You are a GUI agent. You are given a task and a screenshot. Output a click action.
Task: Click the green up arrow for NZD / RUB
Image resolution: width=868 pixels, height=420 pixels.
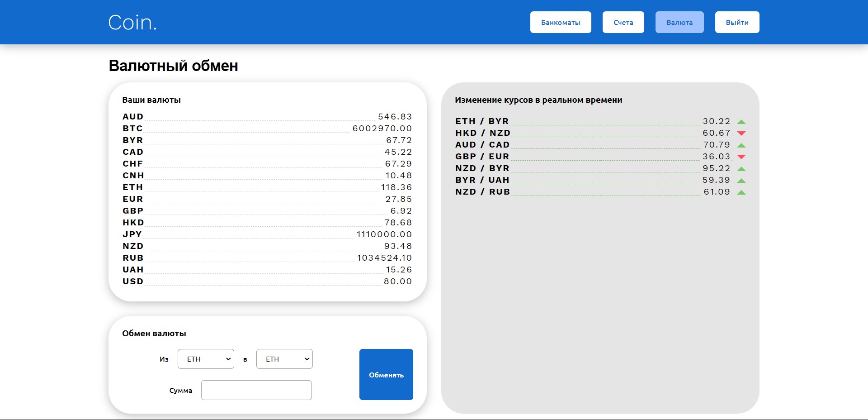click(x=741, y=192)
